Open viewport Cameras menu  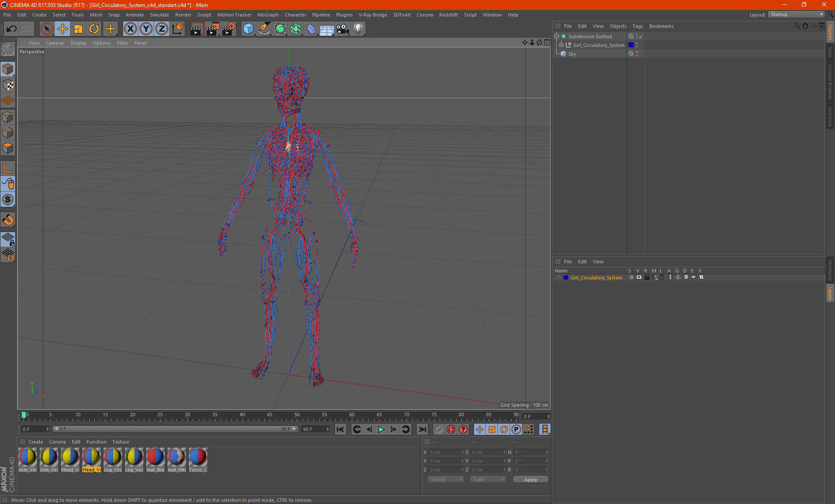coord(55,43)
